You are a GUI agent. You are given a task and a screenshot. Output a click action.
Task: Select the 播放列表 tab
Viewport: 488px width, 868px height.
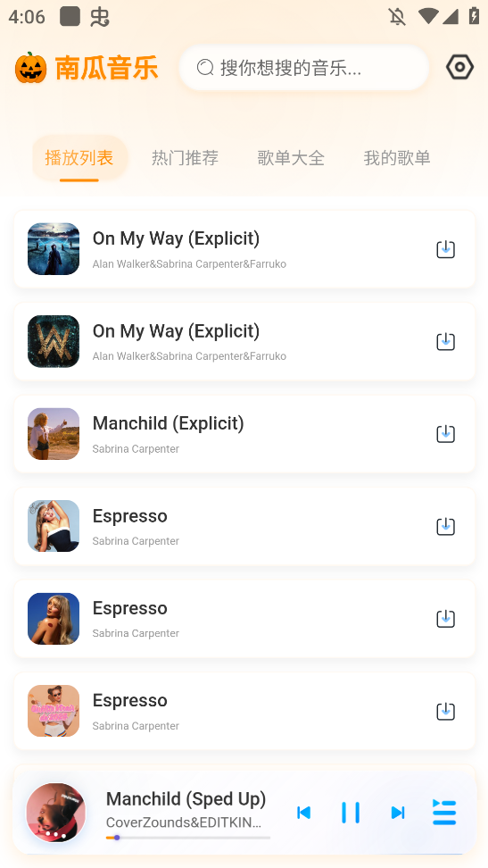click(79, 158)
